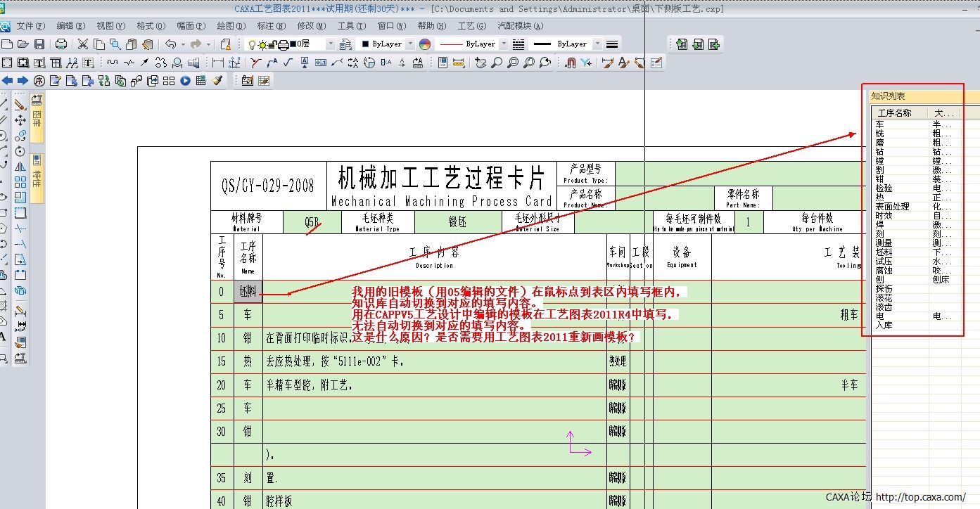
Task: Toggle the layer light bulb visibility icon
Action: (x=252, y=43)
